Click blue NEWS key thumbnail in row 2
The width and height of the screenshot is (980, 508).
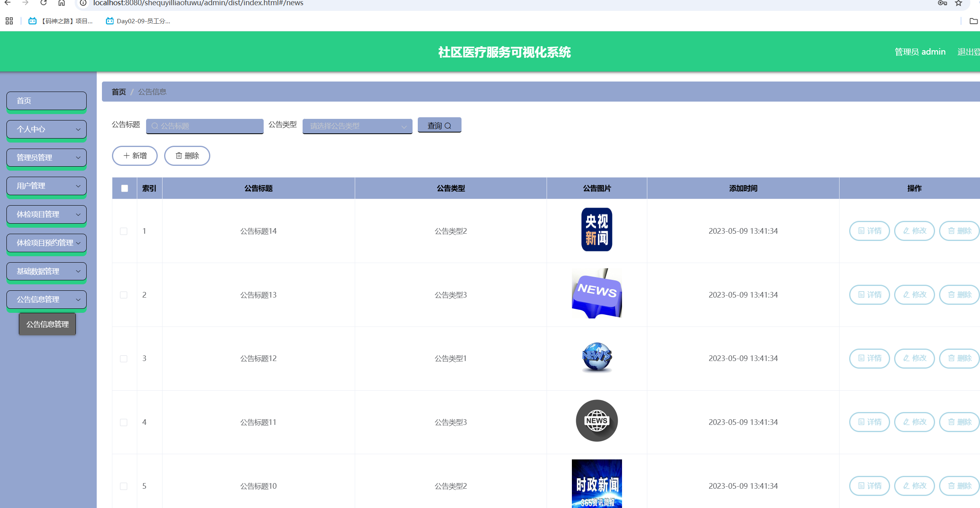pos(597,294)
